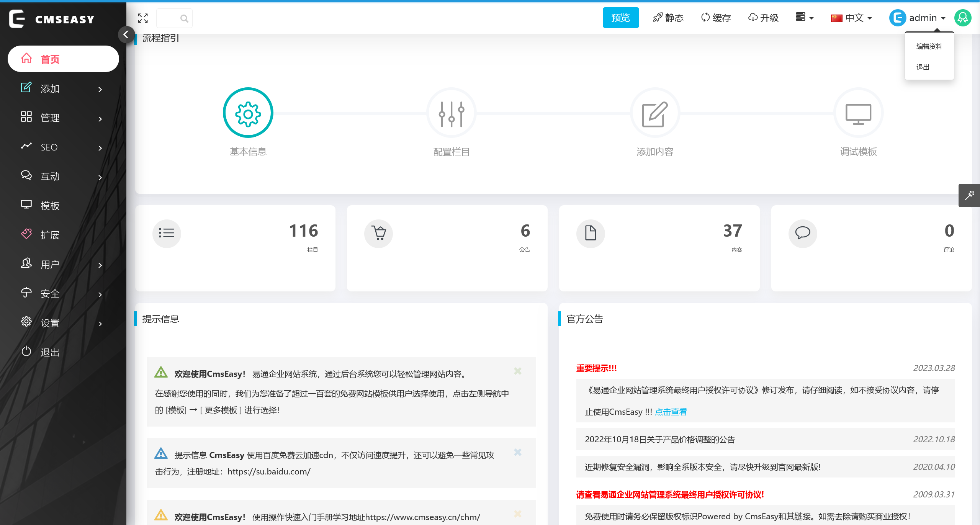Select 退出 in the admin dropdown menu
Viewport: 980px width, 525px height.
point(923,67)
